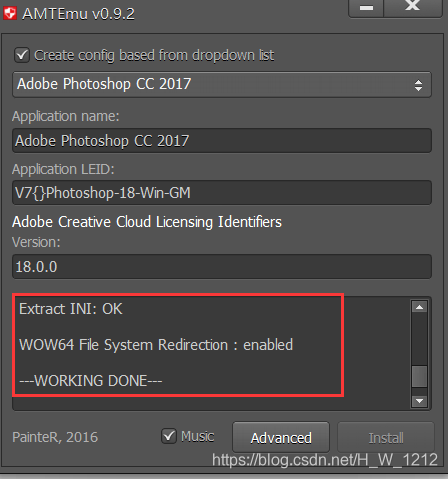Click the Install button
Image resolution: width=448 pixels, height=479 pixels.
pyautogui.click(x=386, y=437)
